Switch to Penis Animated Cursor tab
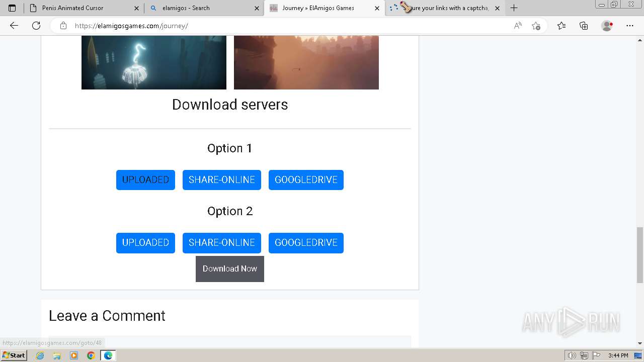 [84, 8]
